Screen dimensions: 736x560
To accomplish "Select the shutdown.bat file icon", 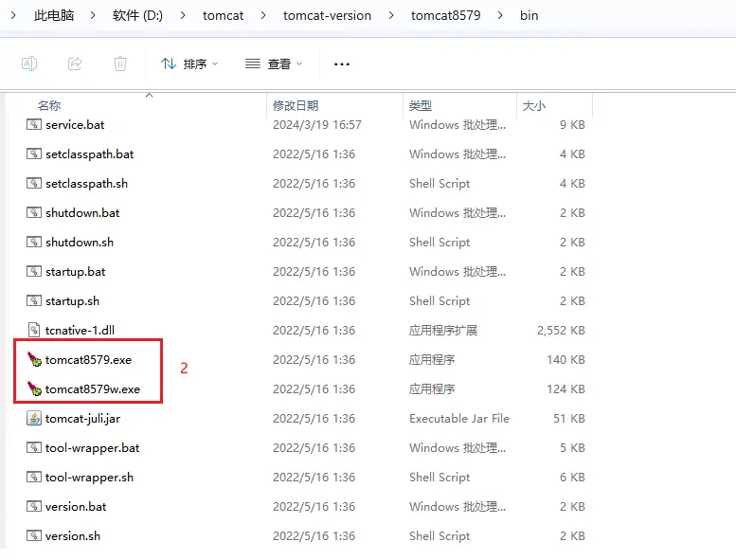I will pyautogui.click(x=34, y=212).
